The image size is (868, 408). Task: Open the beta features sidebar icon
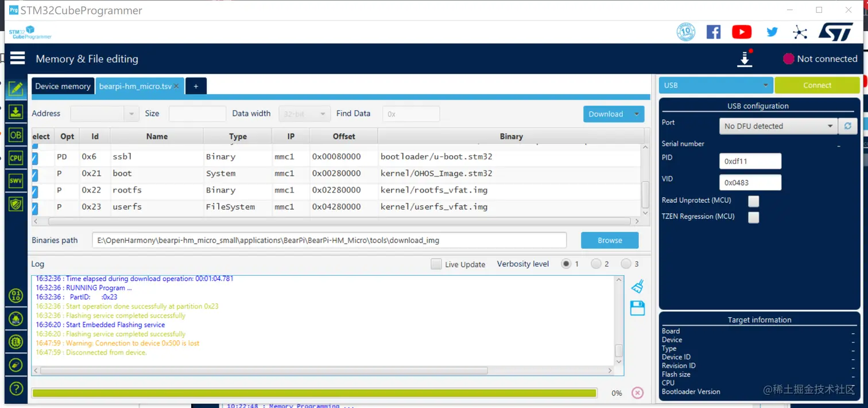tap(16, 319)
